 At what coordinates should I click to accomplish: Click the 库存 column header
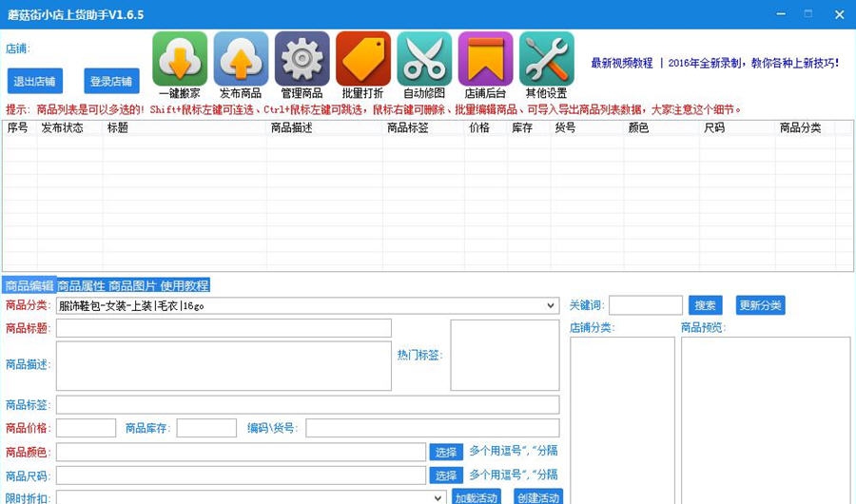point(529,127)
